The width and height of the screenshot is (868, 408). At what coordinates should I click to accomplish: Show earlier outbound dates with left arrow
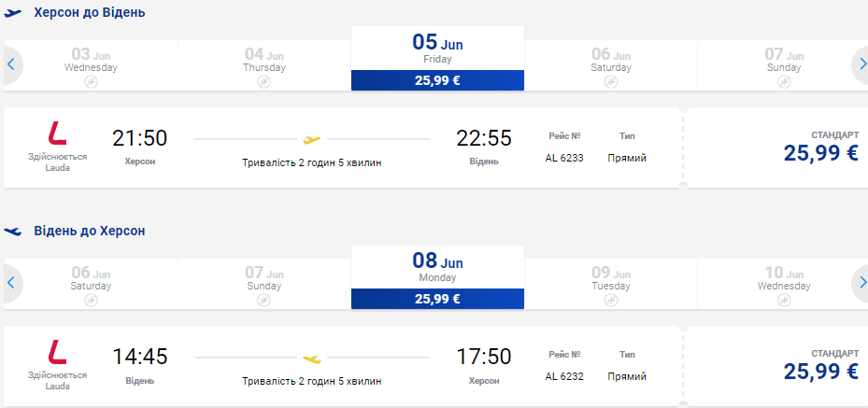[11, 64]
